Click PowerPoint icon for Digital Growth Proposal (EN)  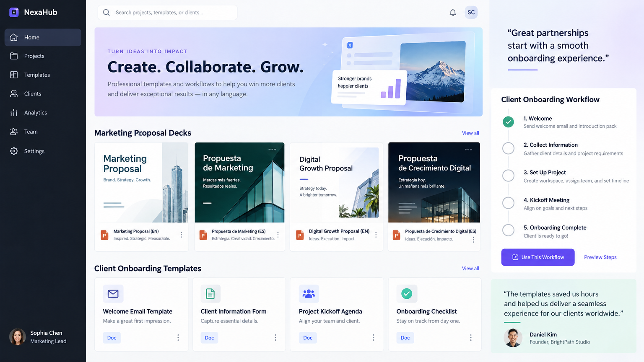[300, 235]
